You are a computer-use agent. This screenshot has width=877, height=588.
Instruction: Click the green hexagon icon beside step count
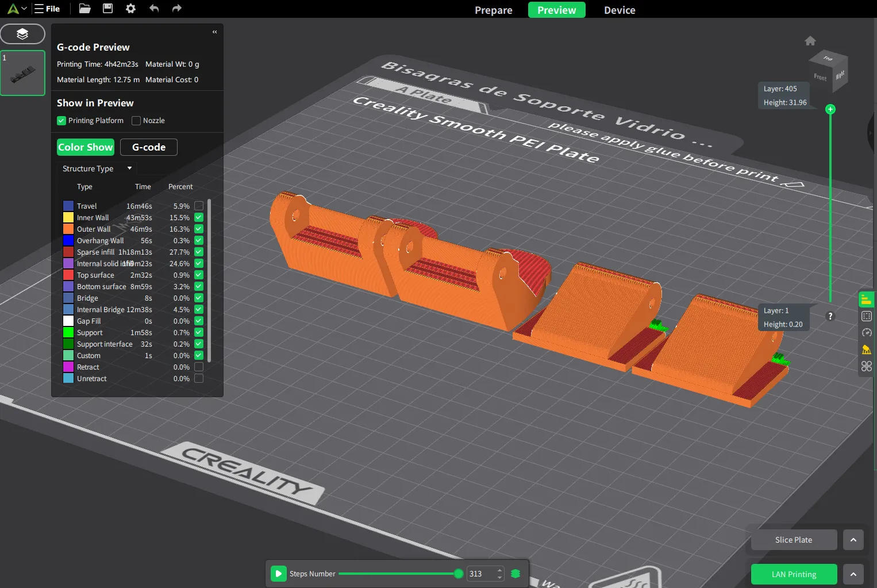516,574
